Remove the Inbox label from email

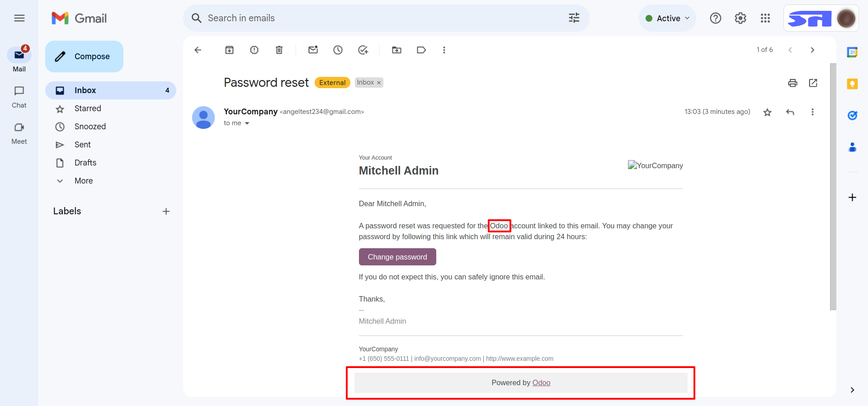[x=379, y=83]
